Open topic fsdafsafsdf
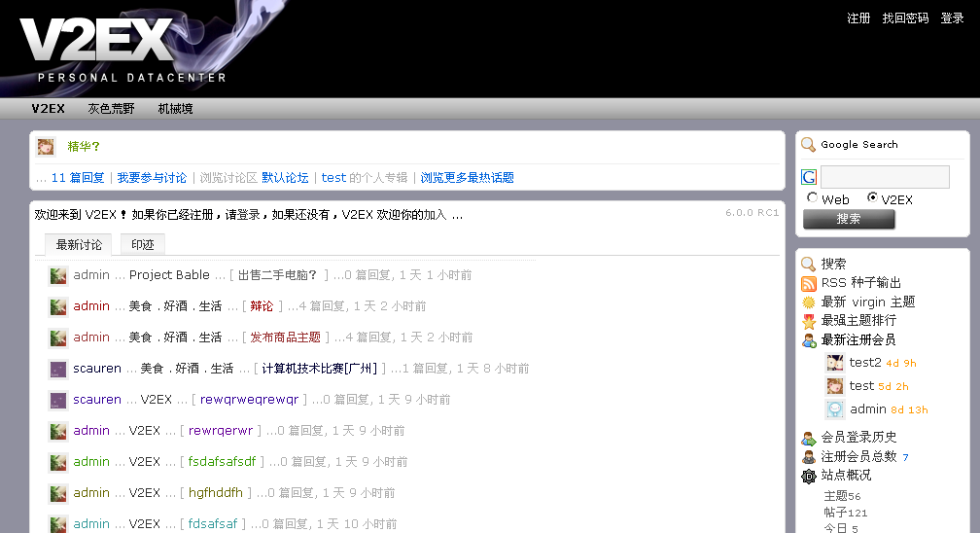The width and height of the screenshot is (980, 533). coord(222,462)
